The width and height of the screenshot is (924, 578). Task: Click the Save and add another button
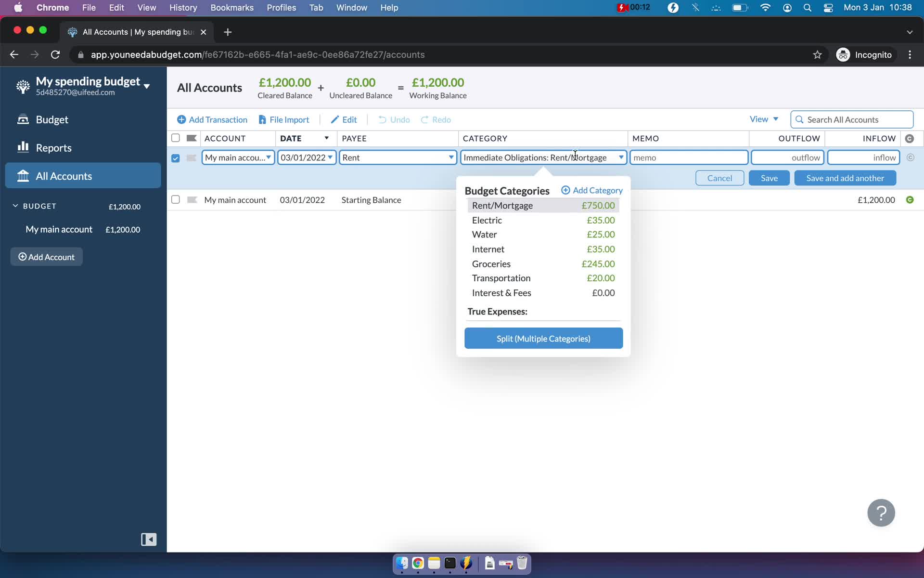click(845, 178)
